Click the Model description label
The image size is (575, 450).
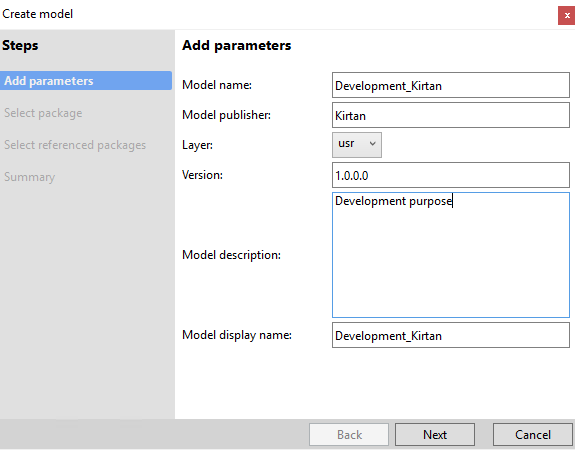[231, 255]
